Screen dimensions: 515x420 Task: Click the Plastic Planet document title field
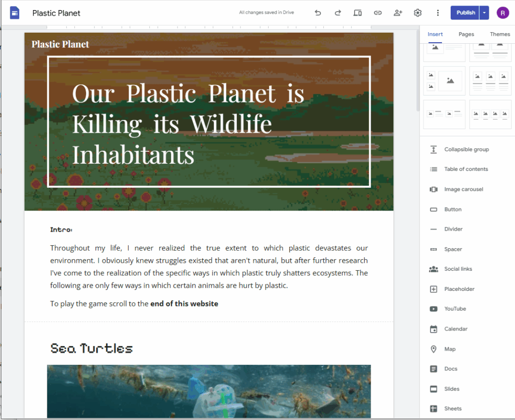tap(56, 13)
